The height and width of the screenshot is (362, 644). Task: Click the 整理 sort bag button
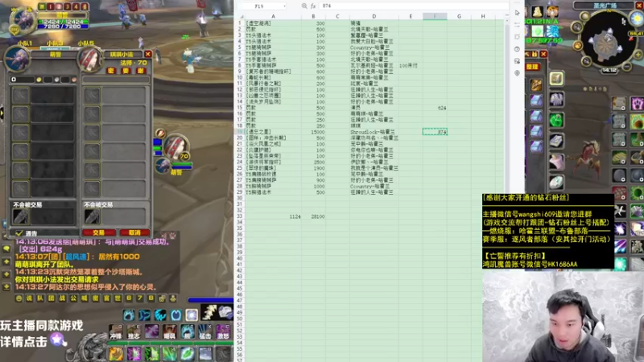532,67
